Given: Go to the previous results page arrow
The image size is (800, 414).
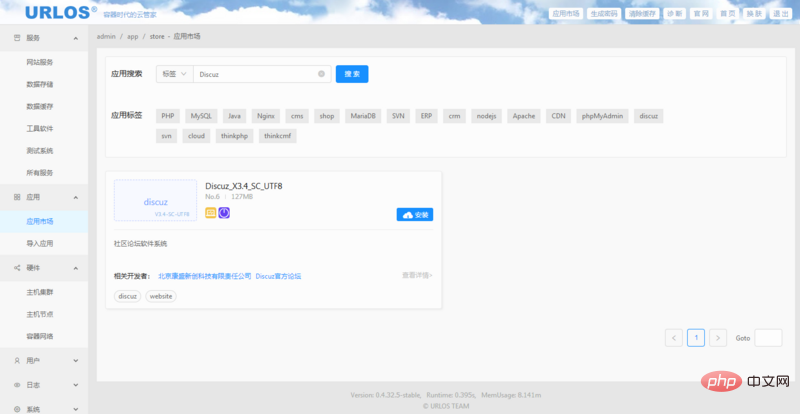Looking at the screenshot, I should pos(674,338).
